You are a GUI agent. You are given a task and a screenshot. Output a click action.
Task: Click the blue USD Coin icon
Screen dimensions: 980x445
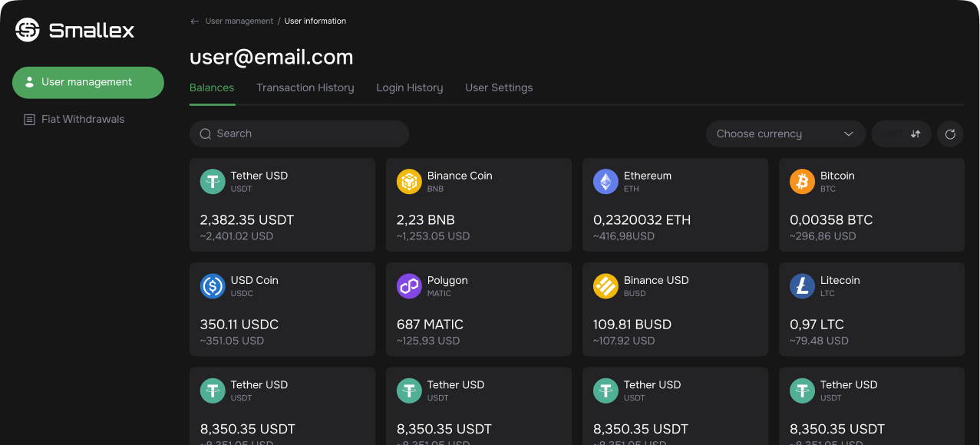tap(213, 286)
